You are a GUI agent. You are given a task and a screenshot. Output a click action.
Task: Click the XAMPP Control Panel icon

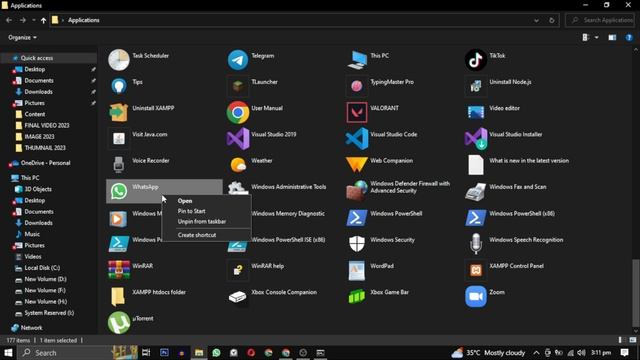click(x=476, y=270)
